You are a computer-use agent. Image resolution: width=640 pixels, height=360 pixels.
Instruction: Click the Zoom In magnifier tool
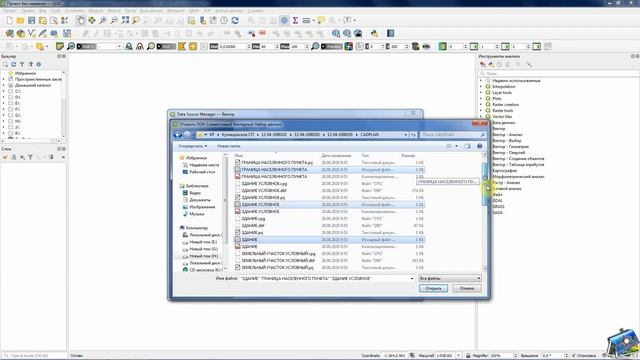(x=103, y=20)
